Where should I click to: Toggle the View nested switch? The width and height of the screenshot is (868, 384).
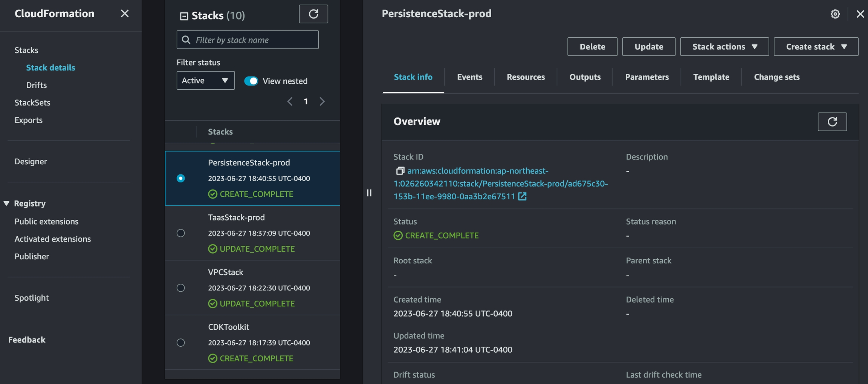coord(251,81)
